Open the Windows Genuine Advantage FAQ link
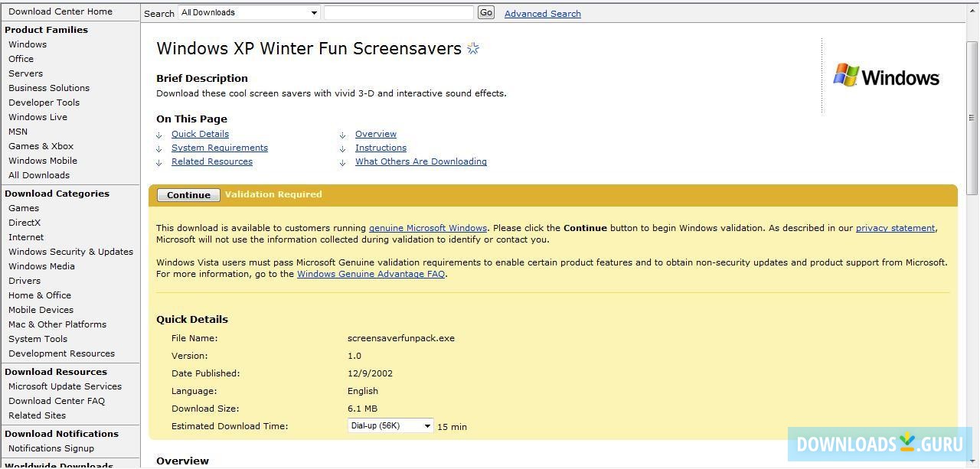This screenshot has width=980, height=469. [371, 274]
